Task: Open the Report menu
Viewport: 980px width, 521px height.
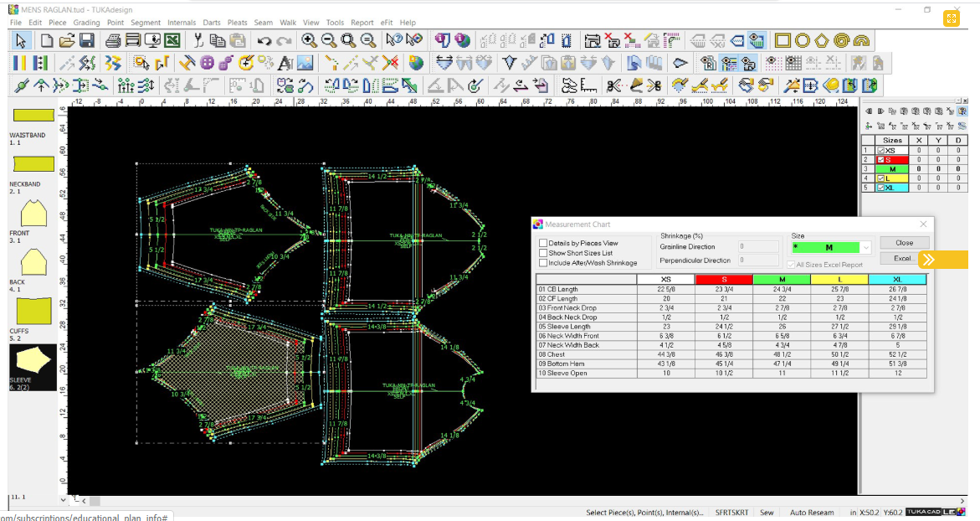Action: click(x=362, y=23)
